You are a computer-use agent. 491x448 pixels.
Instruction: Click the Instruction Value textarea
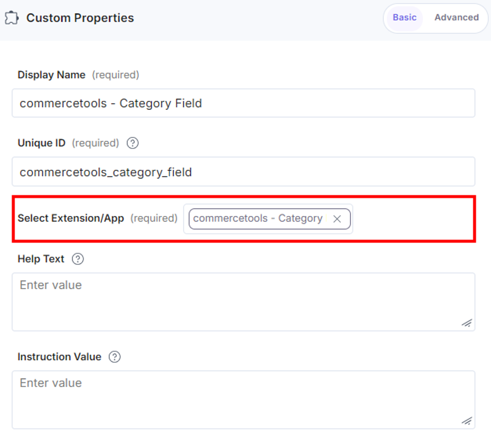[x=243, y=400]
